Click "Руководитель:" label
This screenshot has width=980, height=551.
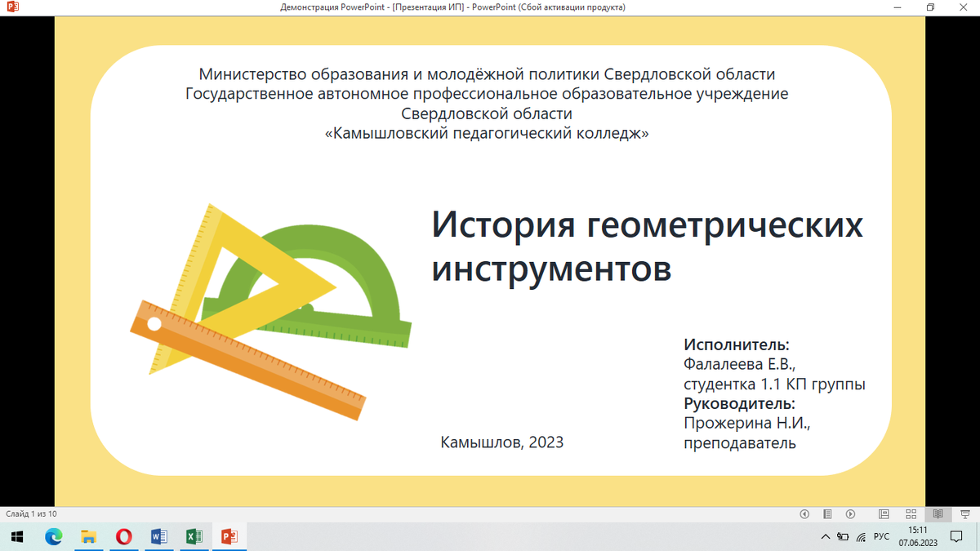click(x=739, y=403)
